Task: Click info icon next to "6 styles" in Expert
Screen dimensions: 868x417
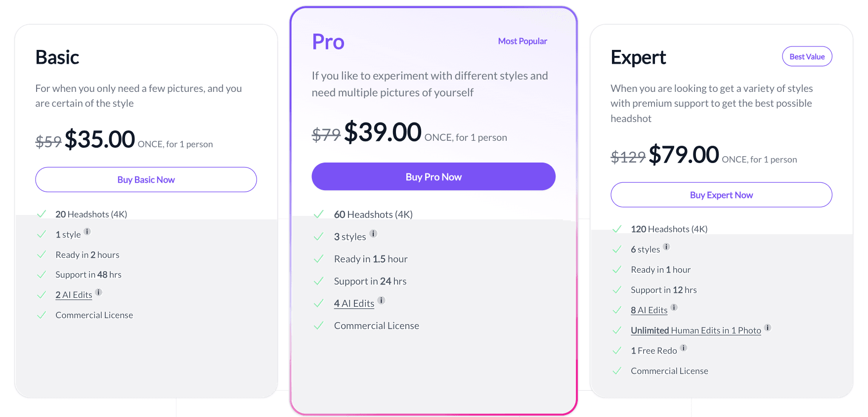Action: pyautogui.click(x=667, y=247)
